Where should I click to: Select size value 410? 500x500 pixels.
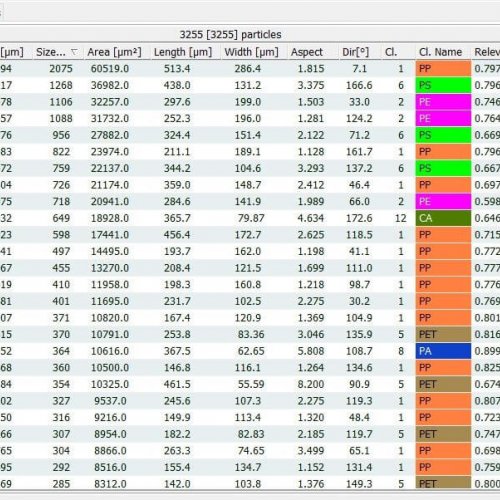pyautogui.click(x=61, y=285)
